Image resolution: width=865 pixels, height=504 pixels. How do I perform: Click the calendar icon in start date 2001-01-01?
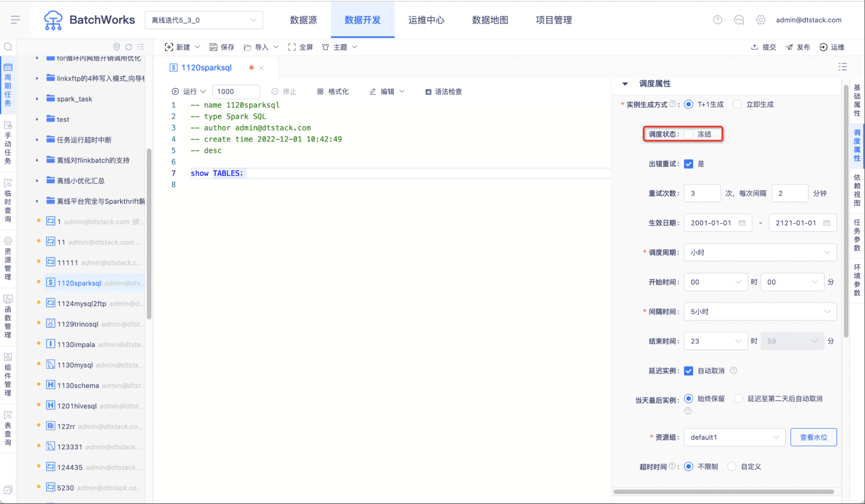point(742,223)
